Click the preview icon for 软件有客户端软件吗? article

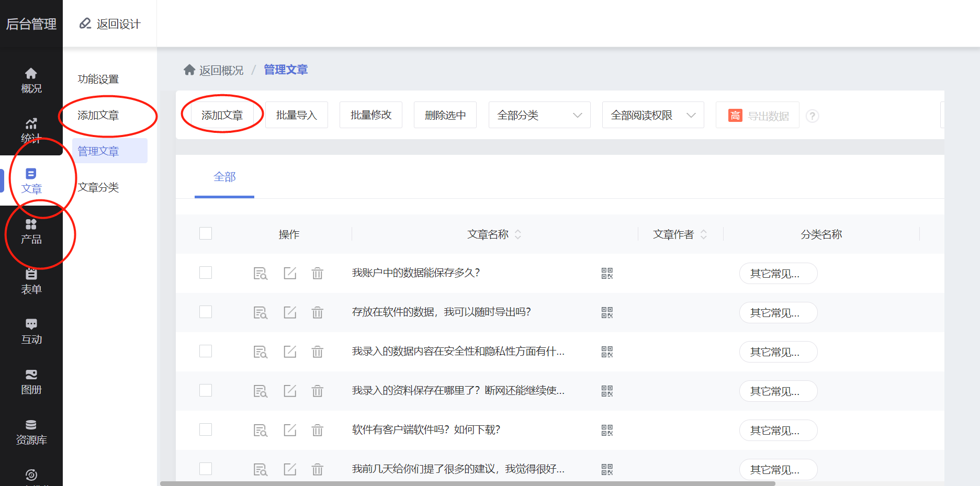pyautogui.click(x=260, y=430)
